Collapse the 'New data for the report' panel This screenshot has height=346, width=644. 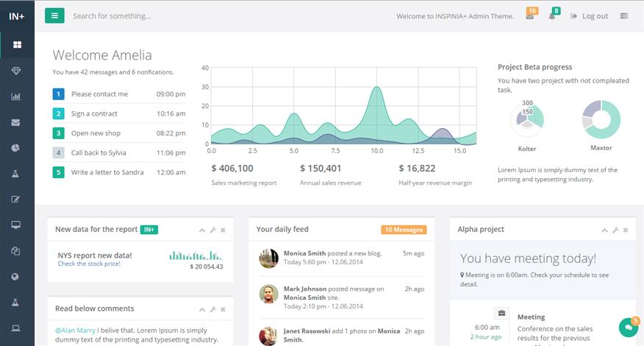pos(202,230)
